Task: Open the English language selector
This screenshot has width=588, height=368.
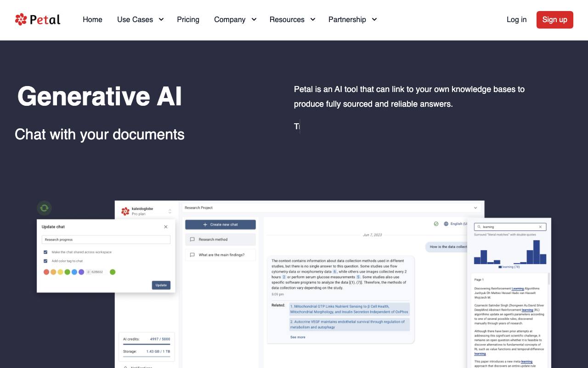Action: pos(458,224)
